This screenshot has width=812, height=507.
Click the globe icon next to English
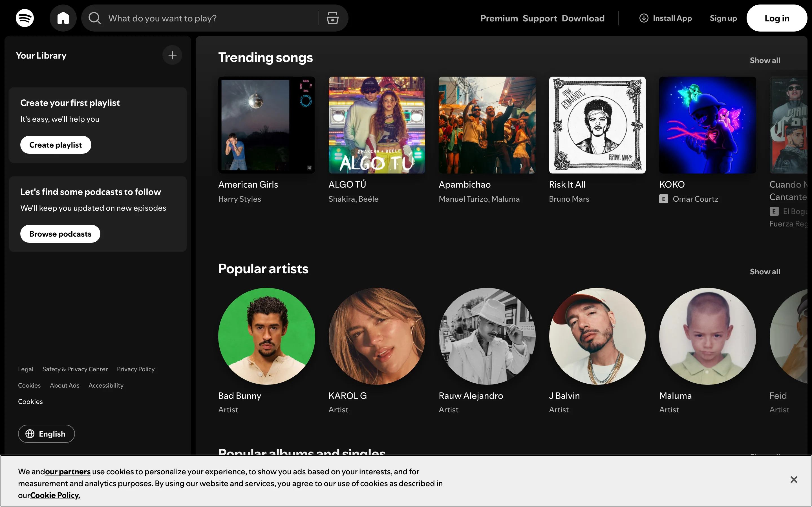30,433
